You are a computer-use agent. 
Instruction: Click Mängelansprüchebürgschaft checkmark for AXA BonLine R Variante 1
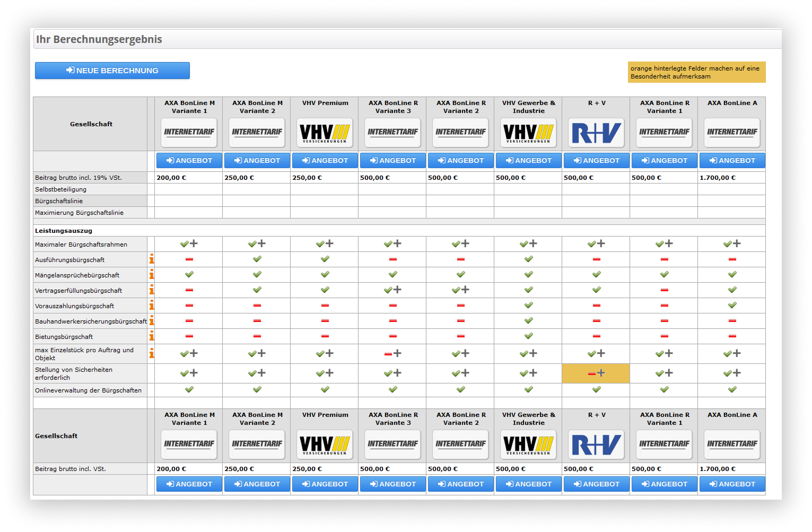[x=665, y=274]
